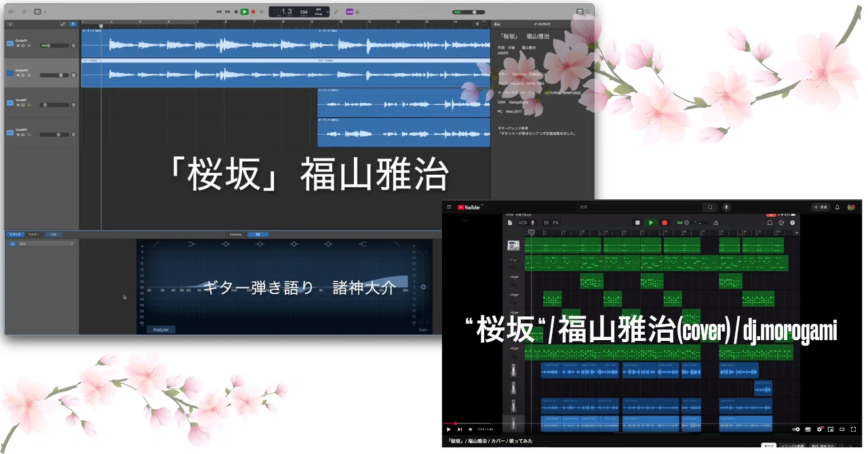Stop playback in the GarageBand transport
Viewport: 868px width, 454px height.
point(236,12)
